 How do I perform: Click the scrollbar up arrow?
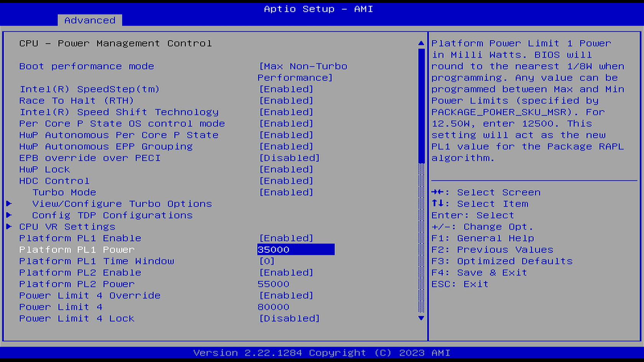[421, 43]
